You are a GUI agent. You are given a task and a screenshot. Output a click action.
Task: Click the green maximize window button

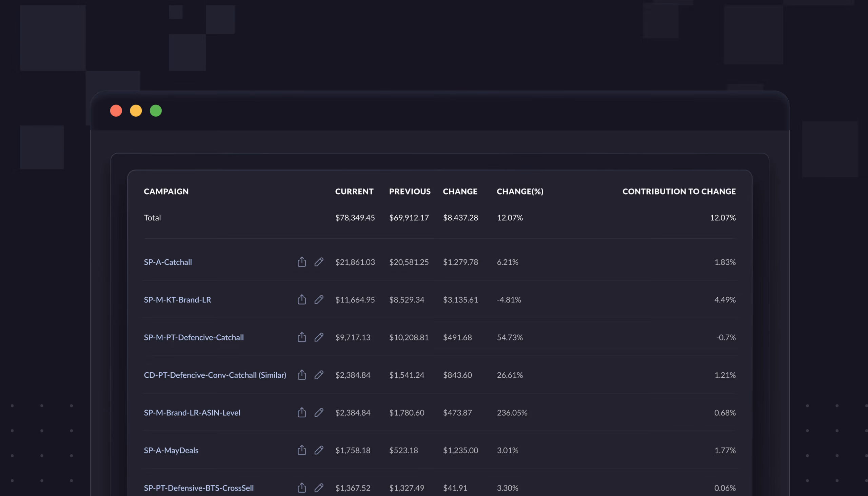156,111
